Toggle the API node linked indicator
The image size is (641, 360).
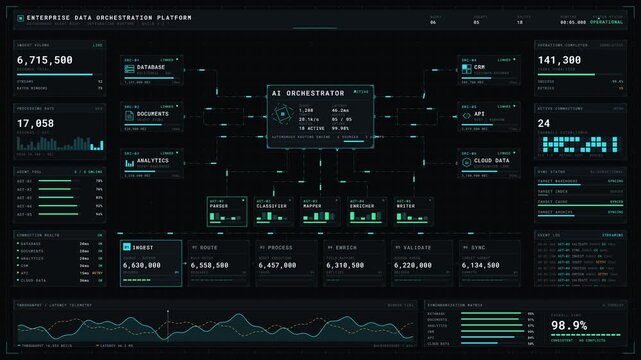click(x=514, y=106)
